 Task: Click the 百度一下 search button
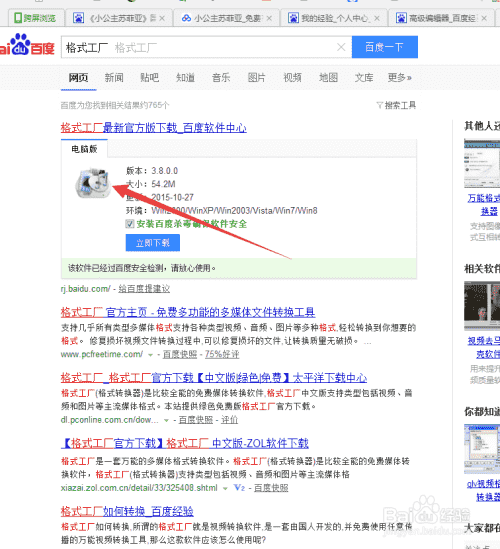coord(384,47)
